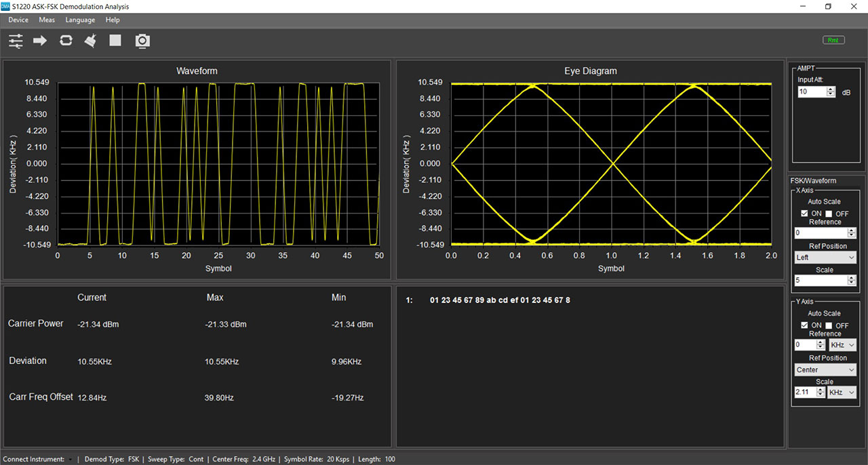Click the Input Att value field
The image size is (868, 465).
(x=811, y=92)
